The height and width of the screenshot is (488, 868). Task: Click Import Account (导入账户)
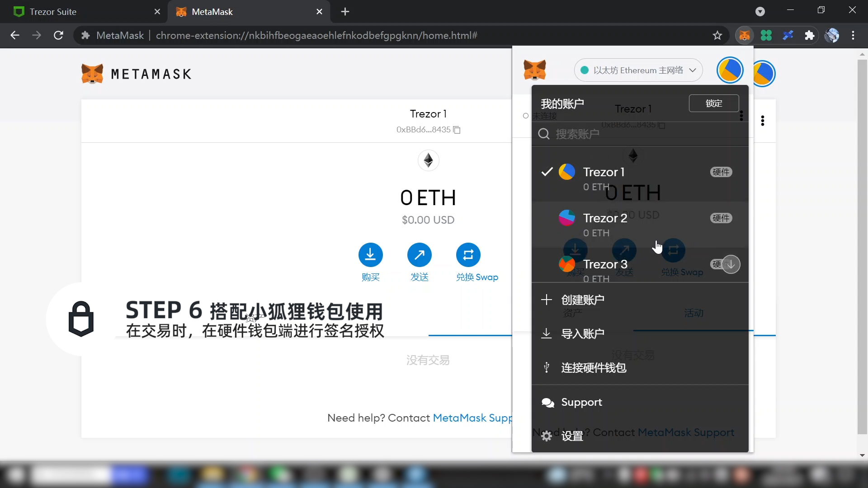coord(640,334)
